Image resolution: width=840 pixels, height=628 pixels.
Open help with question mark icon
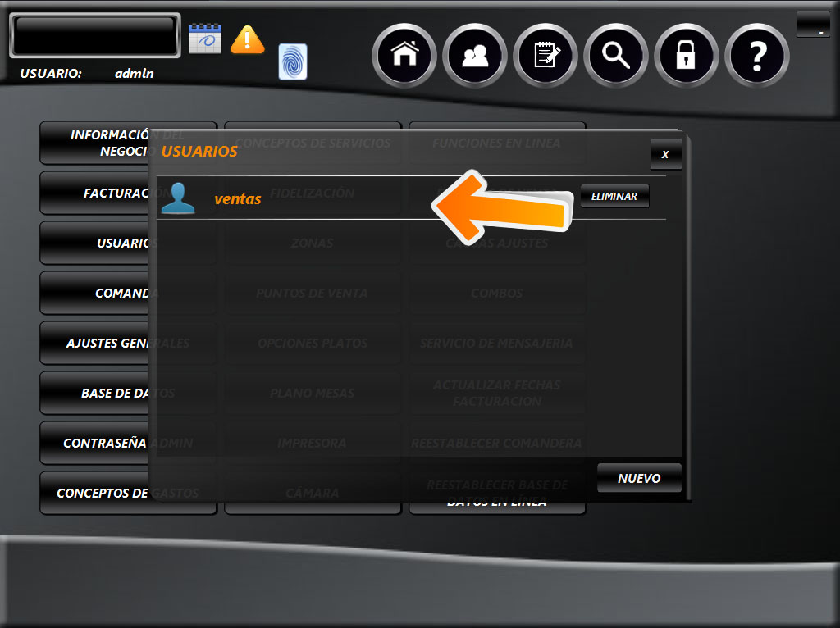click(756, 56)
